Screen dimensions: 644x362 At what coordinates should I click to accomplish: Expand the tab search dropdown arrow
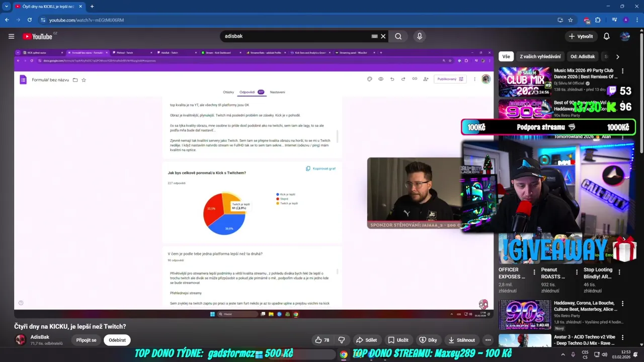click(7, 7)
